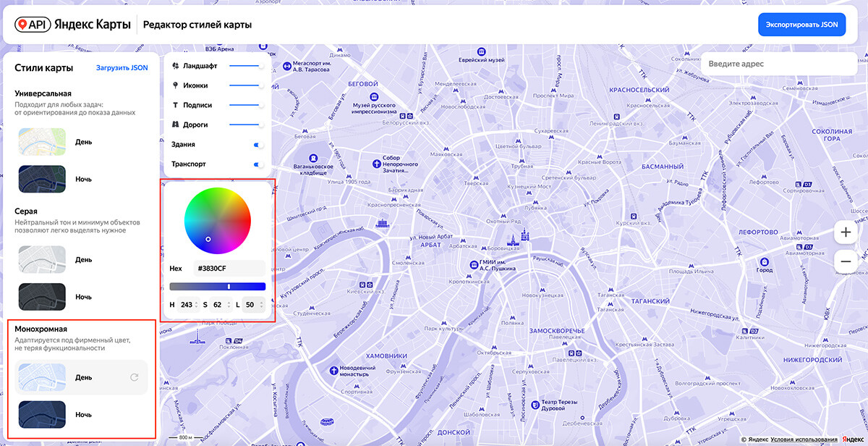Adjust the Подписи slider
This screenshot has height=446, width=868.
pos(246,105)
